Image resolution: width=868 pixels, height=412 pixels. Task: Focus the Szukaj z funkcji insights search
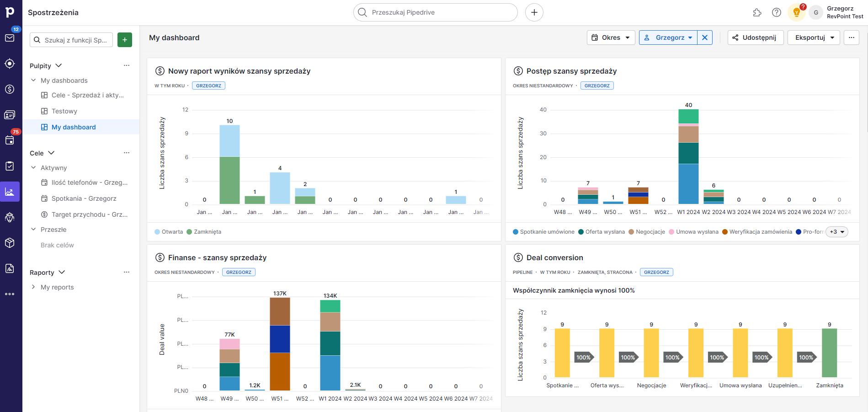click(71, 40)
